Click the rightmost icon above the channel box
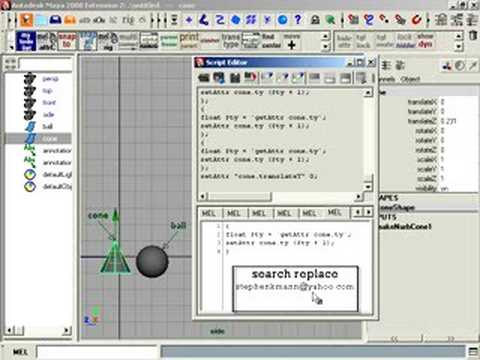 click(473, 66)
